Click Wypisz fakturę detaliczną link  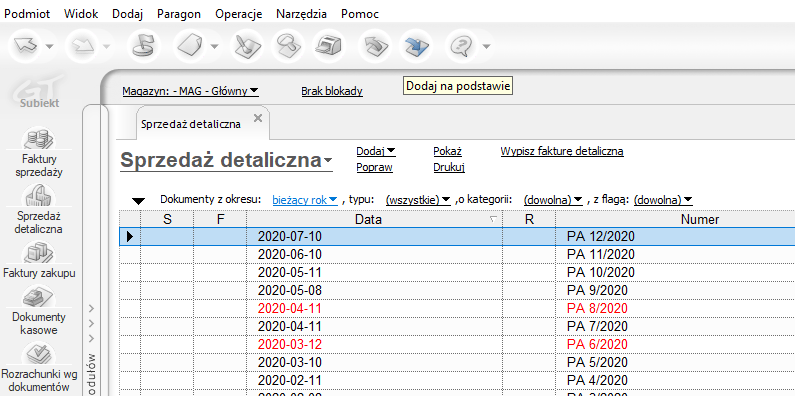[562, 151]
